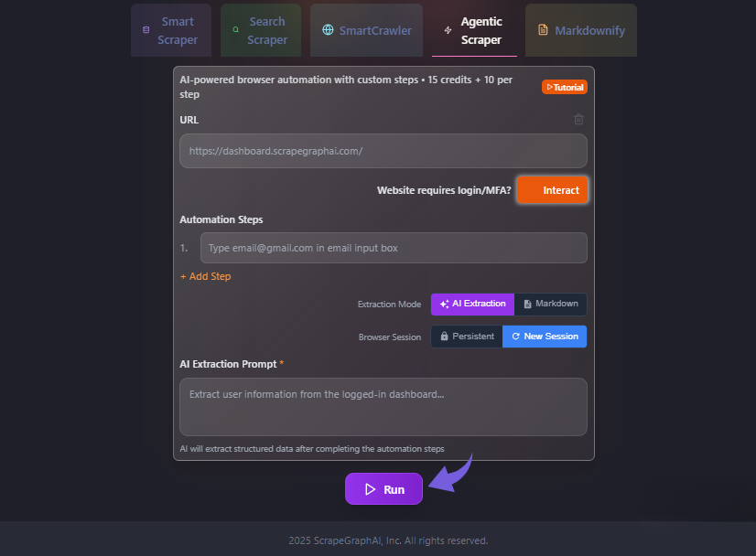756x556 pixels.
Task: Click the trash icon beside URL
Action: [x=578, y=120]
